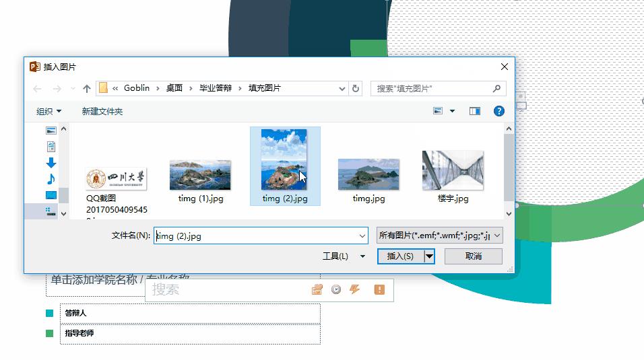Click the 指导老师 text placeholder on slide

pos(190,334)
